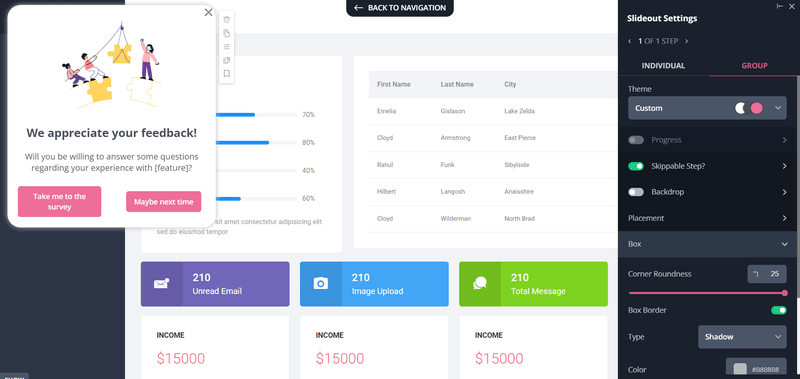The image size is (800, 379).
Task: Expand Backdrop options chevron
Action: click(784, 192)
